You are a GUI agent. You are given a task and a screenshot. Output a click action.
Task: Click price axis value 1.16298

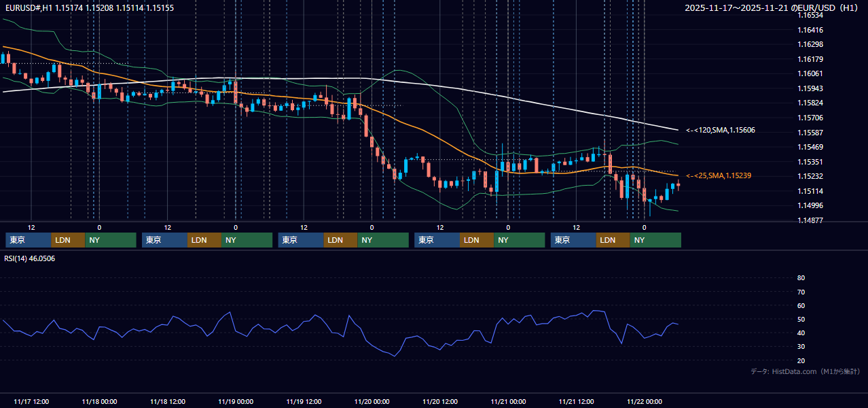coord(810,44)
